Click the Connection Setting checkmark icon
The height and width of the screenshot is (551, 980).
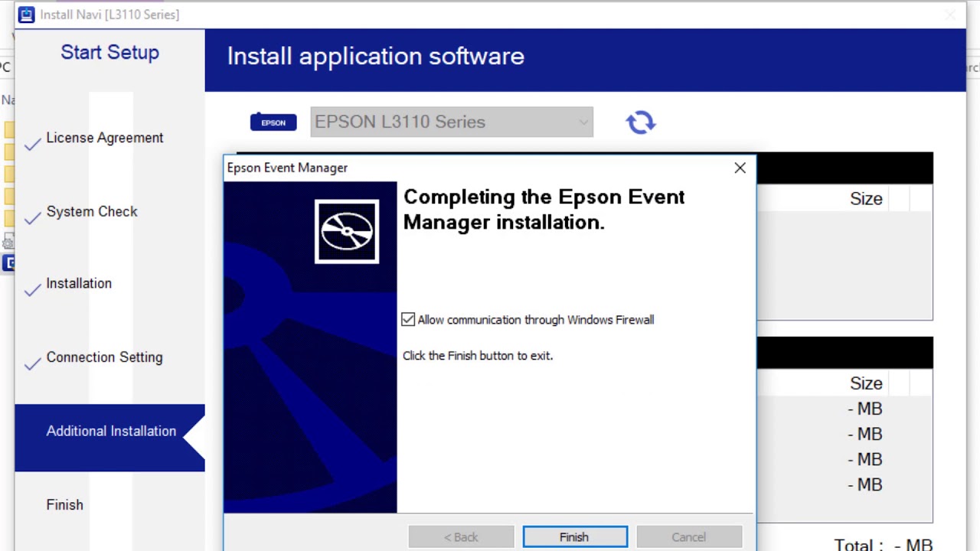coord(32,364)
